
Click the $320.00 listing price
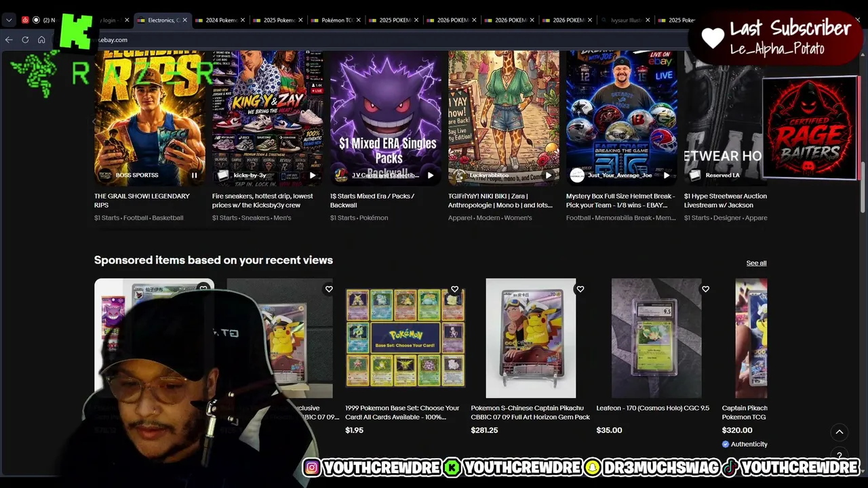(737, 430)
